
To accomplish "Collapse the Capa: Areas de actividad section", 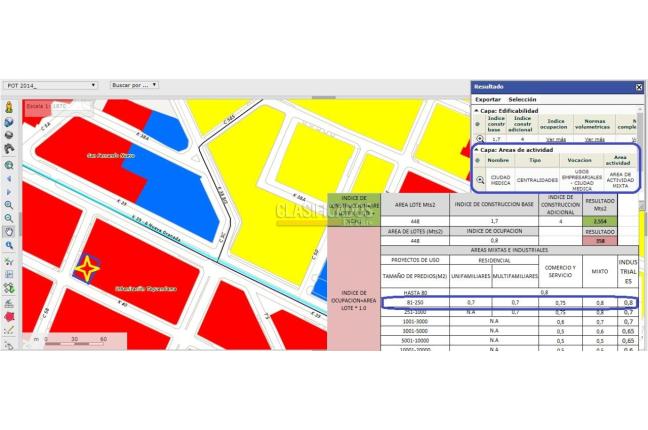I will coord(476,150).
